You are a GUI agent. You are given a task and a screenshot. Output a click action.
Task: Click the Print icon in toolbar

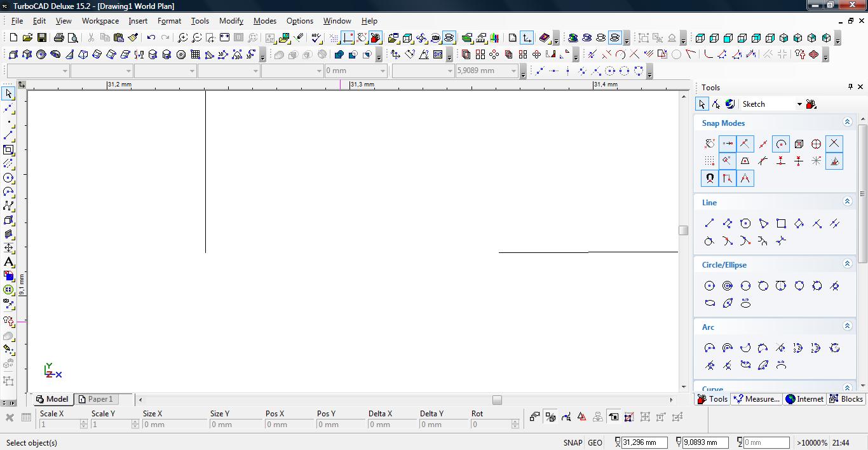click(x=59, y=38)
